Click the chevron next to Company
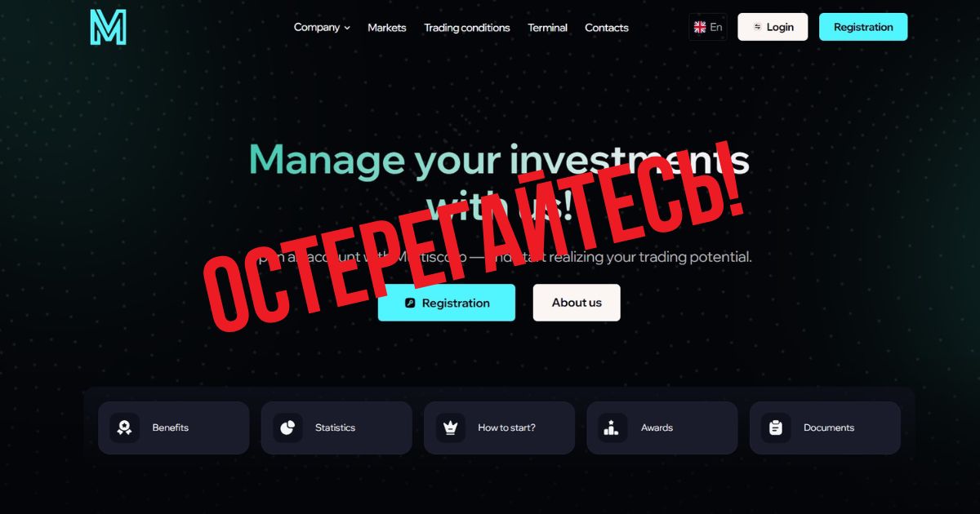The image size is (980, 514). [x=347, y=28]
